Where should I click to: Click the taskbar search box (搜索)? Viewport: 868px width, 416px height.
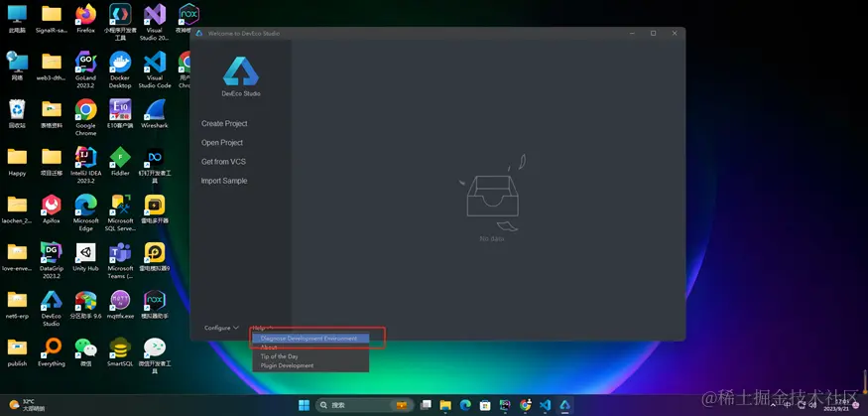(x=364, y=405)
